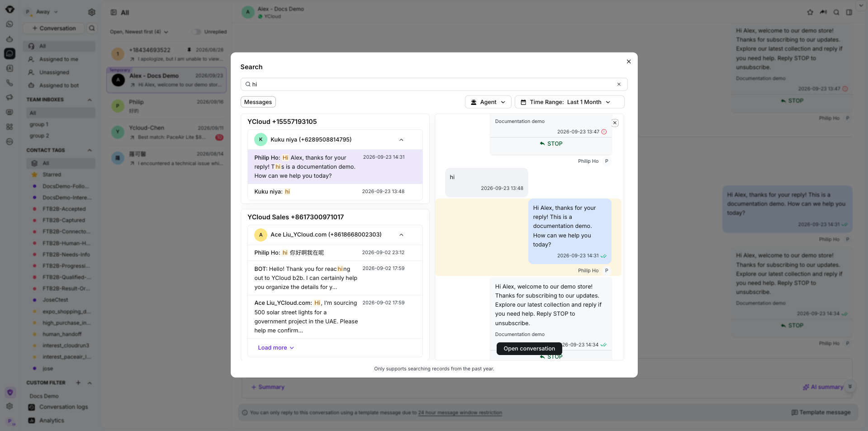The image size is (868, 431).
Task: Add a custom filter with plus icon
Action: [x=78, y=383]
